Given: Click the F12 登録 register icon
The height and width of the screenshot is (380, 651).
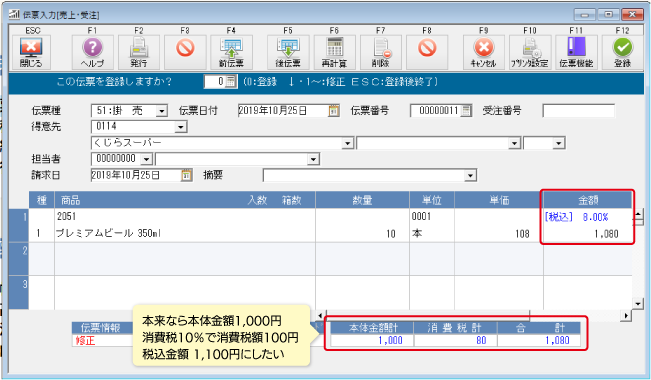Looking at the screenshot, I should coord(622,52).
